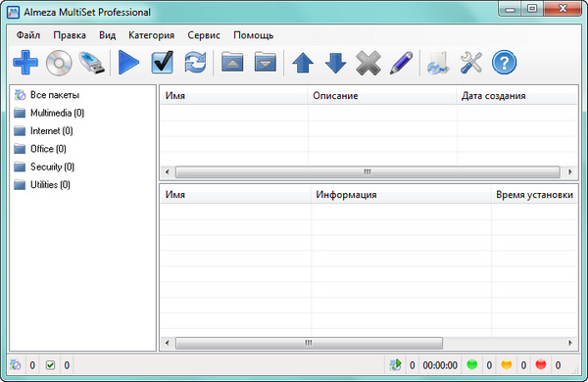The image size is (588, 382).
Task: Maximize the Almeza MultiSet window
Action: pos(532,9)
